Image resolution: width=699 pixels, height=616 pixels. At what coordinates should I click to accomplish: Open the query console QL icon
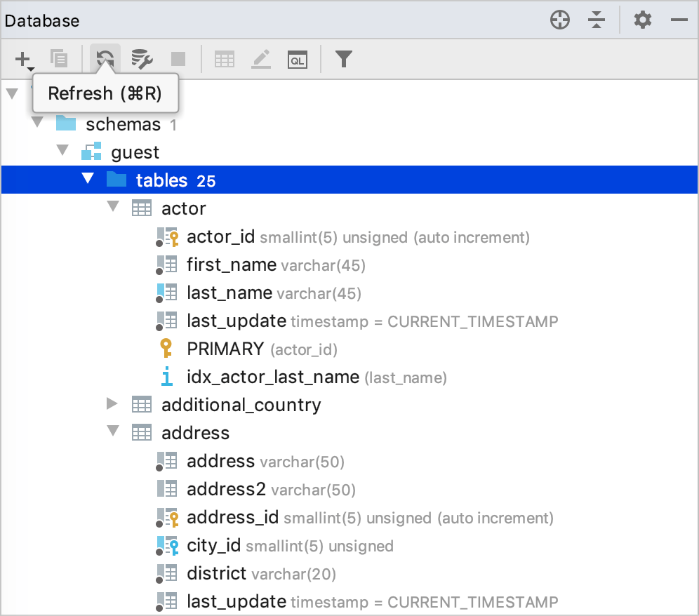coord(298,60)
